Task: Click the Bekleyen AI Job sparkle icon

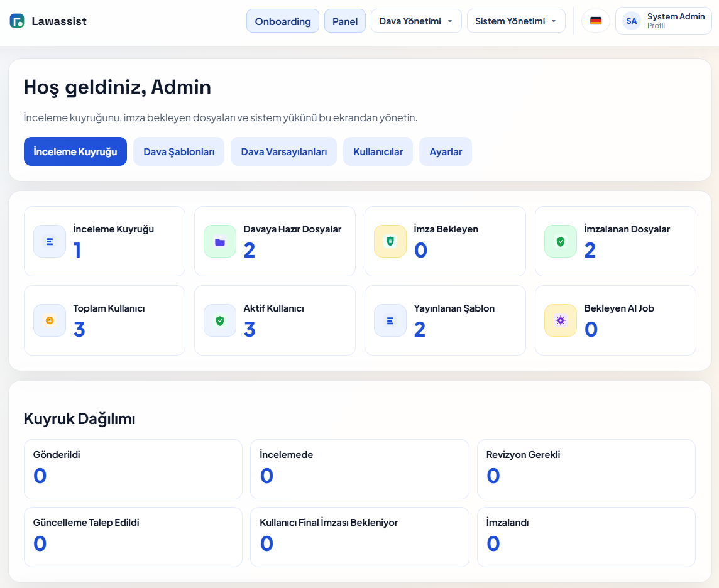Action: (x=560, y=320)
